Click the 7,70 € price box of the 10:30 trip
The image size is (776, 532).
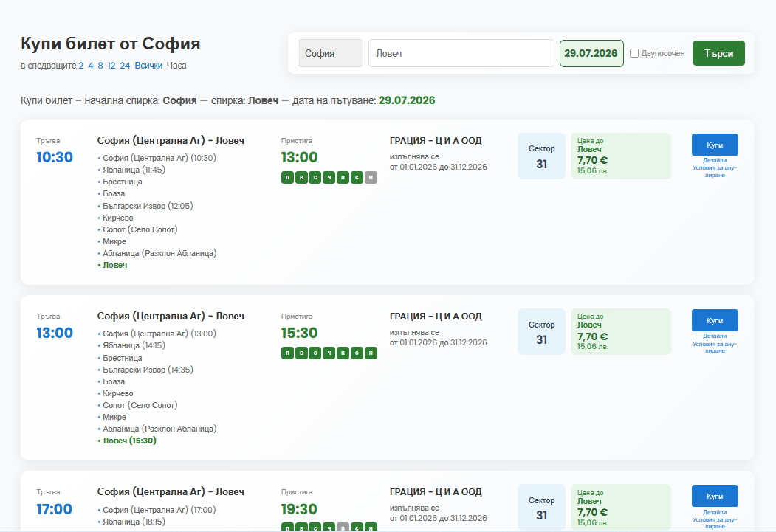pos(621,156)
